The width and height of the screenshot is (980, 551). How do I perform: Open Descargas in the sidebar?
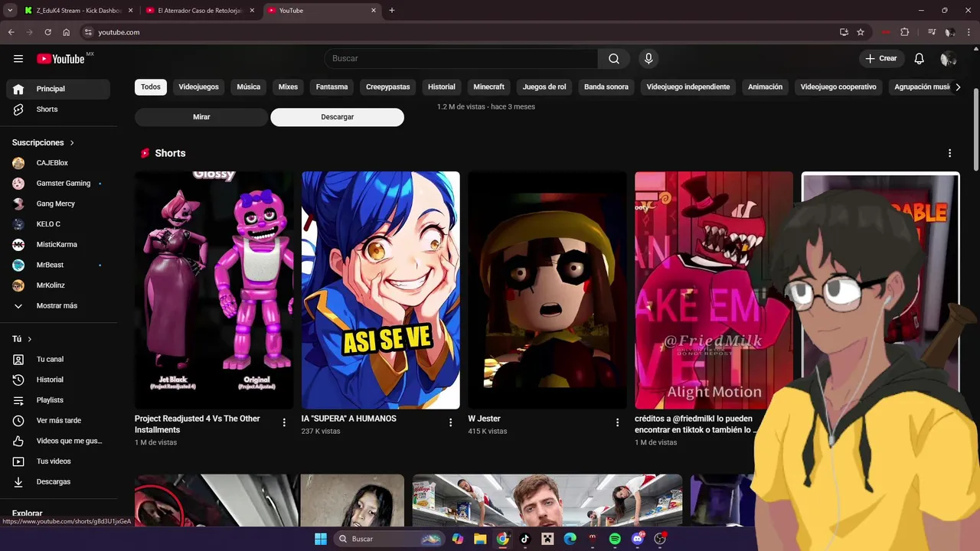pyautogui.click(x=58, y=481)
